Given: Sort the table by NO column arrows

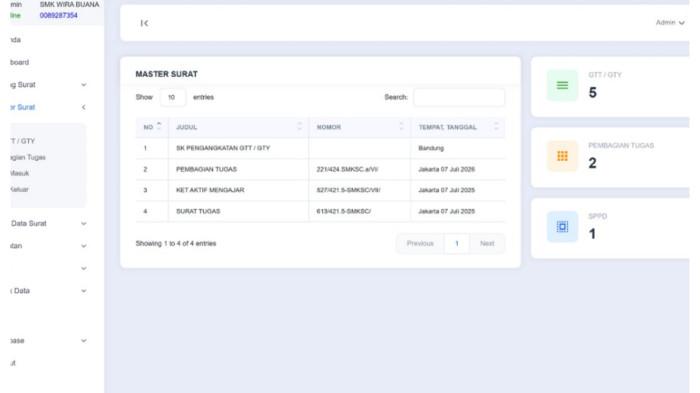Looking at the screenshot, I should tap(159, 127).
